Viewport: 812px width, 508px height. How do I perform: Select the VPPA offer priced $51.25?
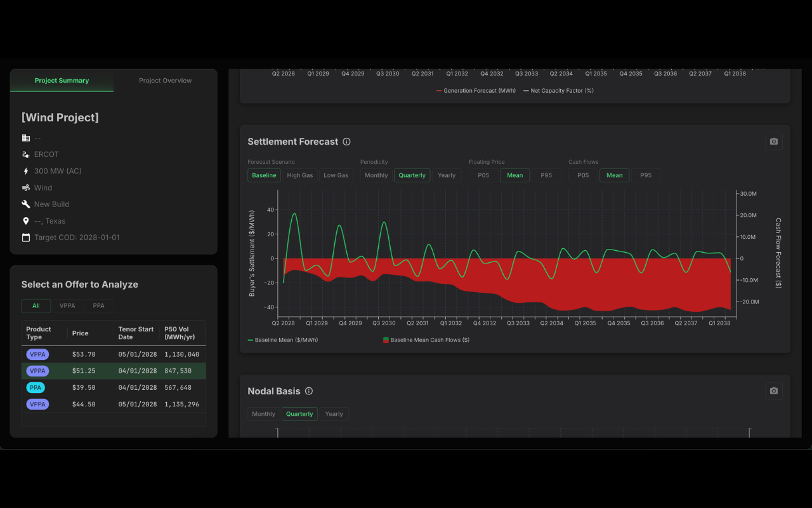tap(114, 371)
